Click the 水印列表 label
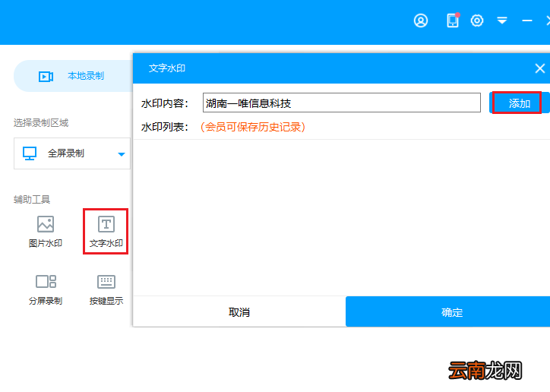Image resolution: width=550 pixels, height=392 pixels. (165, 127)
